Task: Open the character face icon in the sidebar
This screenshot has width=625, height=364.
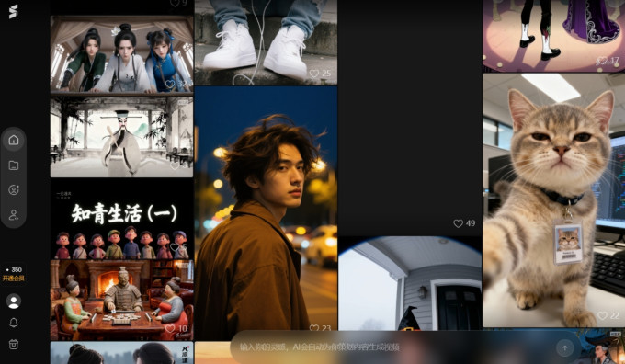Action: coord(14,189)
